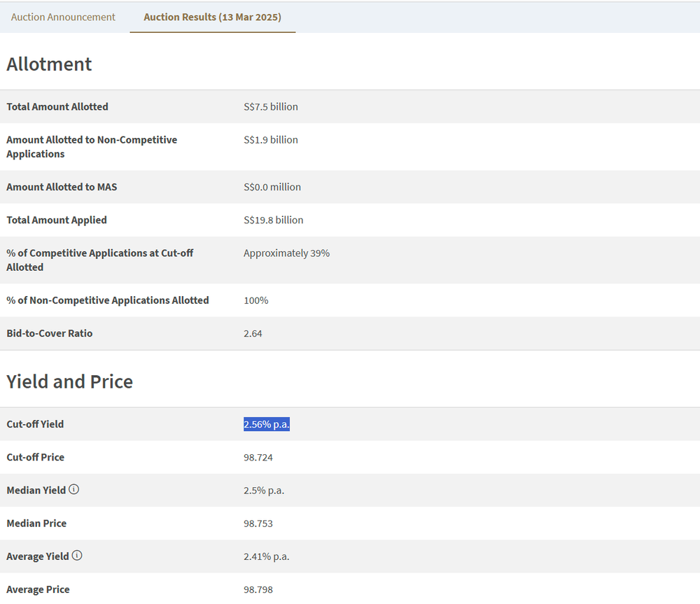Screen dimensions: 700x604
Task: Click the Allotment section heading
Action: pyautogui.click(x=49, y=64)
